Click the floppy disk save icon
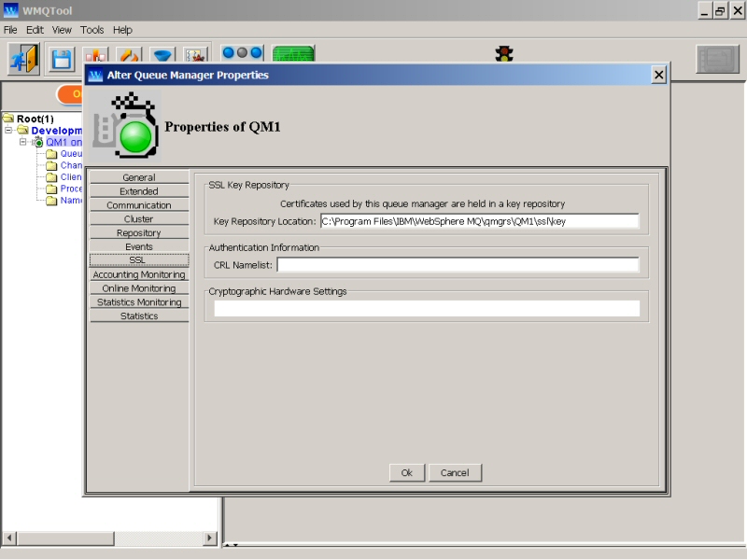747x560 pixels. 62,60
